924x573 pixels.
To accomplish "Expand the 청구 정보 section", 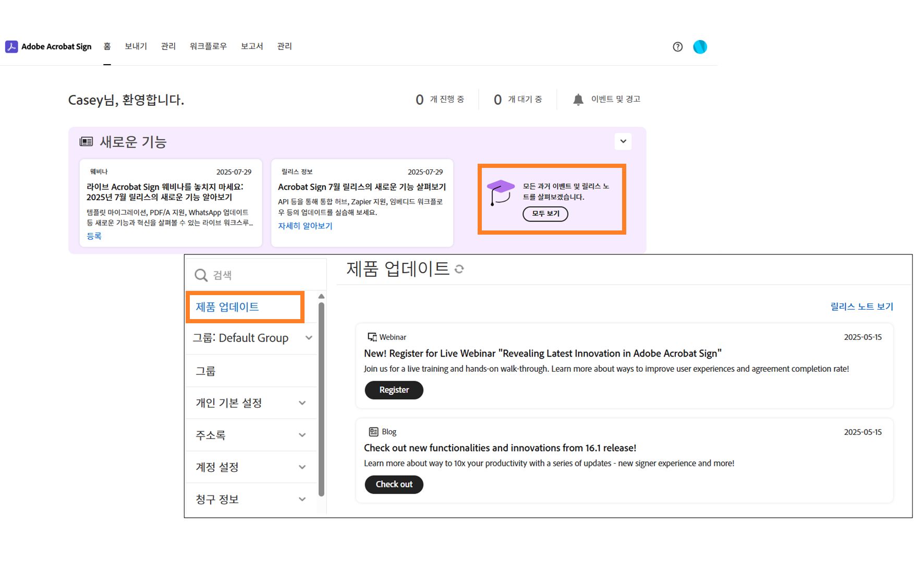I will (x=302, y=499).
